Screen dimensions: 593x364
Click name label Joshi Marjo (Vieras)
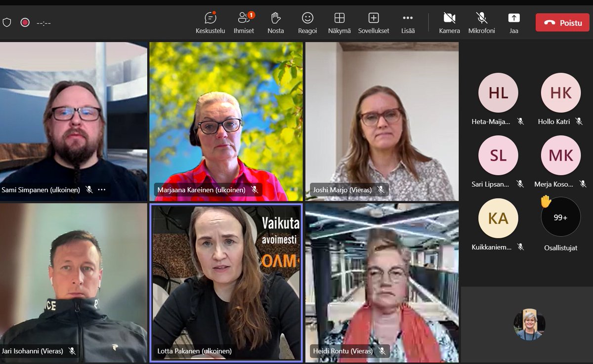tap(343, 189)
